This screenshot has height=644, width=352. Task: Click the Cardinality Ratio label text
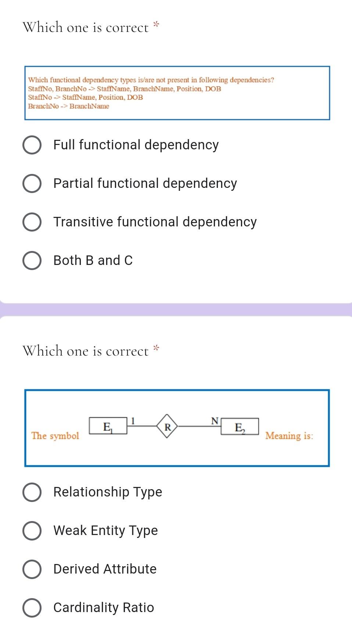coord(104,608)
